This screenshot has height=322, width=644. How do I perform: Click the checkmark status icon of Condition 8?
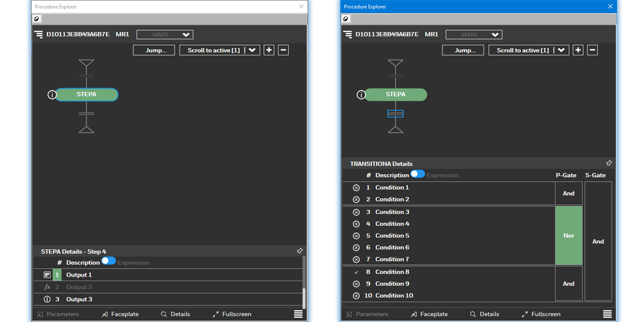[x=356, y=272]
